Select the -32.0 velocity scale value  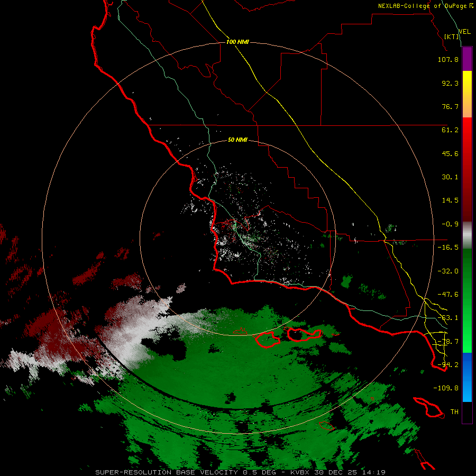pos(448,271)
